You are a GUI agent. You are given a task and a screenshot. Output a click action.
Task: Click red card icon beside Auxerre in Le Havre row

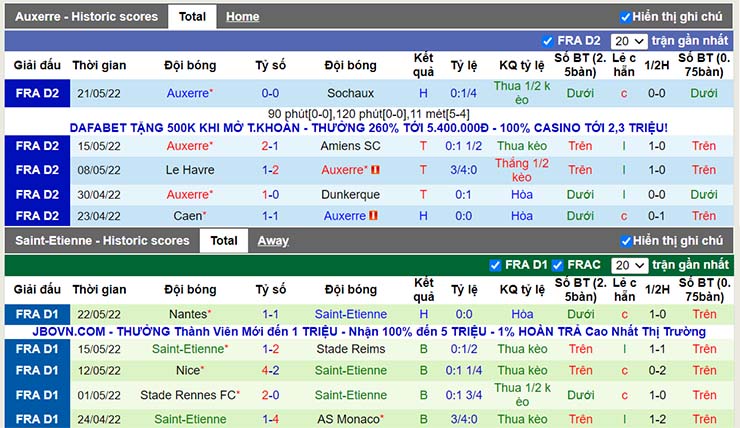(376, 169)
